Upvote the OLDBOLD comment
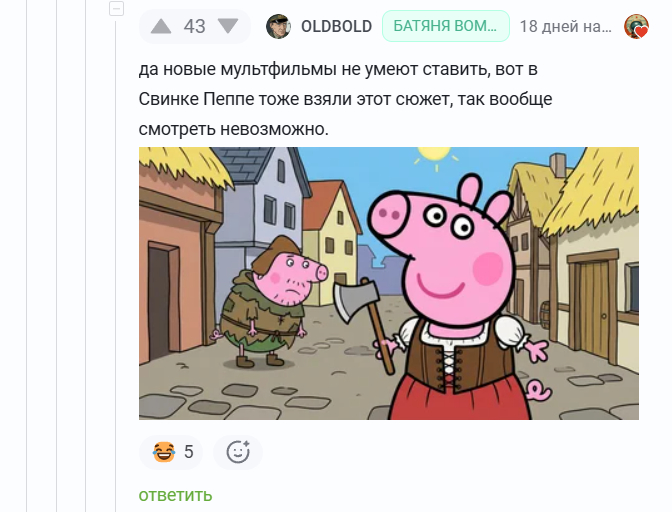Viewport: 672px width, 512px height. [161, 26]
